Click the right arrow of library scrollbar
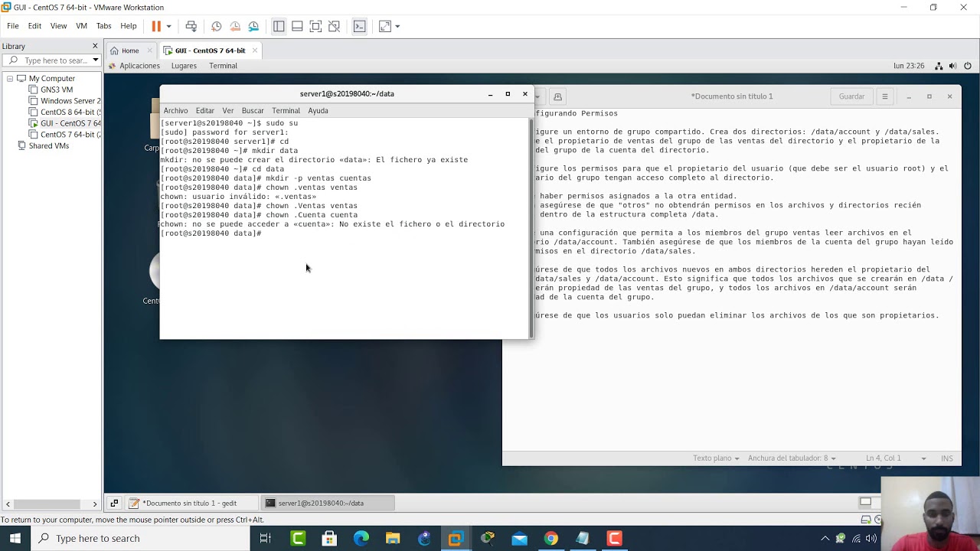 pos(95,504)
